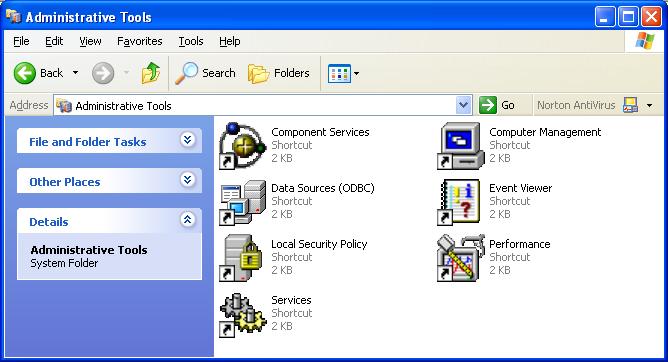The height and width of the screenshot is (362, 668).
Task: Click the File and Folder Tasks heading
Action: 88,142
